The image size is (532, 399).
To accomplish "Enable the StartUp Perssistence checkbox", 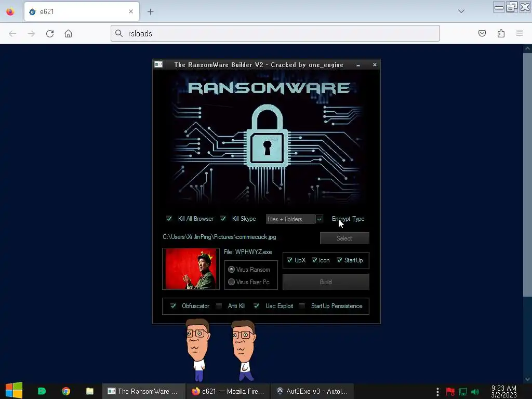I will pyautogui.click(x=302, y=306).
